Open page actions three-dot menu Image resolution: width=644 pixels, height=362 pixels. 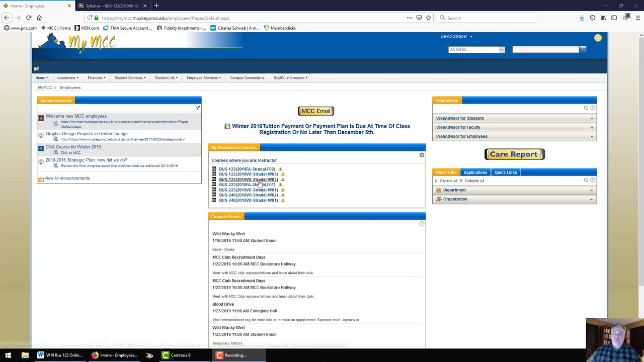tap(410, 18)
